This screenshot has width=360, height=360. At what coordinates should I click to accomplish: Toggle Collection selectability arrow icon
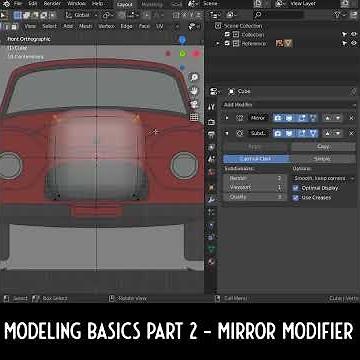(344, 34)
